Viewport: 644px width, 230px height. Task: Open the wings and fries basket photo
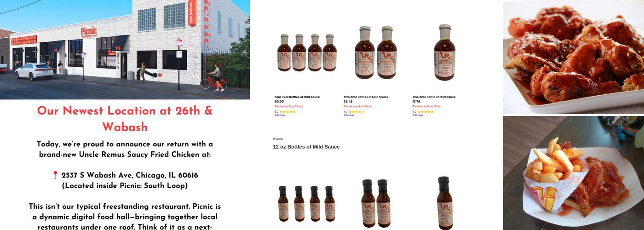pos(574,173)
